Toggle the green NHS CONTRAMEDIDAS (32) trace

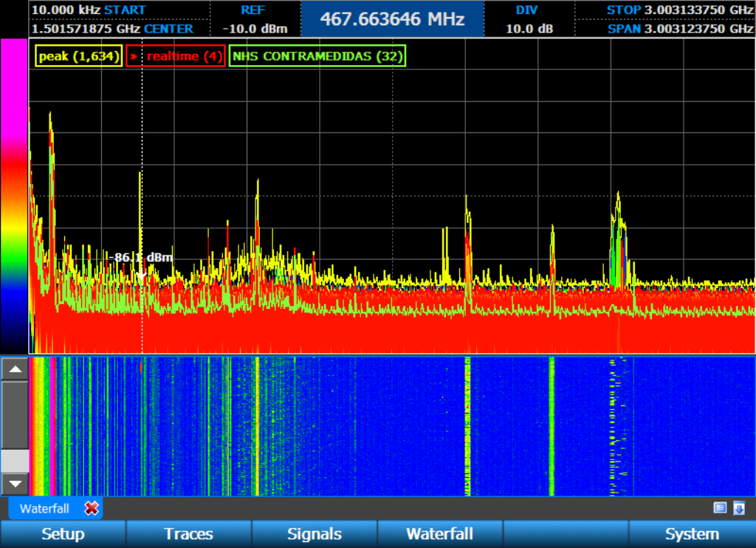[x=317, y=56]
